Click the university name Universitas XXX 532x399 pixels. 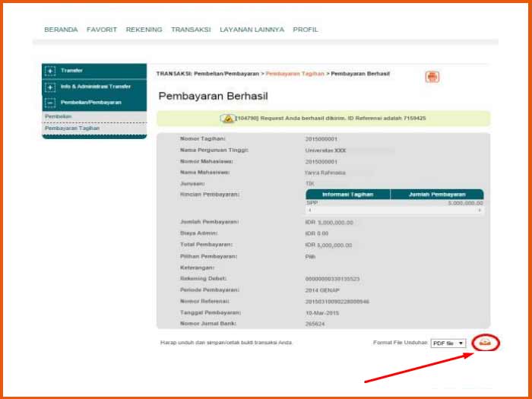[x=325, y=150]
